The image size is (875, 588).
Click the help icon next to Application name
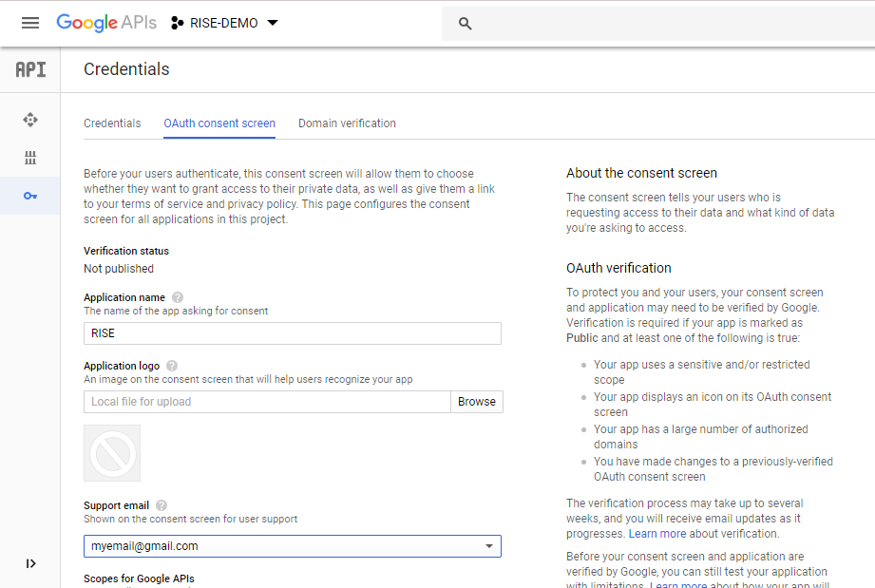pos(178,297)
